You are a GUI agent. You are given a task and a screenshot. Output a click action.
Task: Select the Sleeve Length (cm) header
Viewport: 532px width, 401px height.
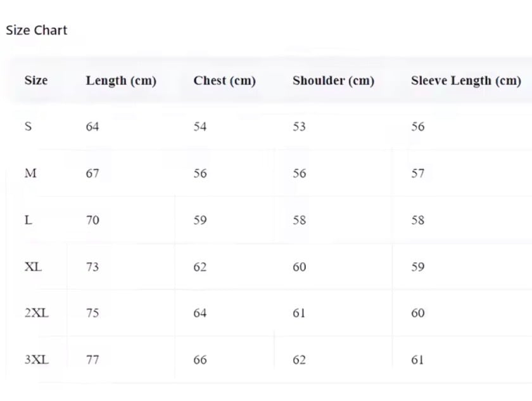coord(465,80)
